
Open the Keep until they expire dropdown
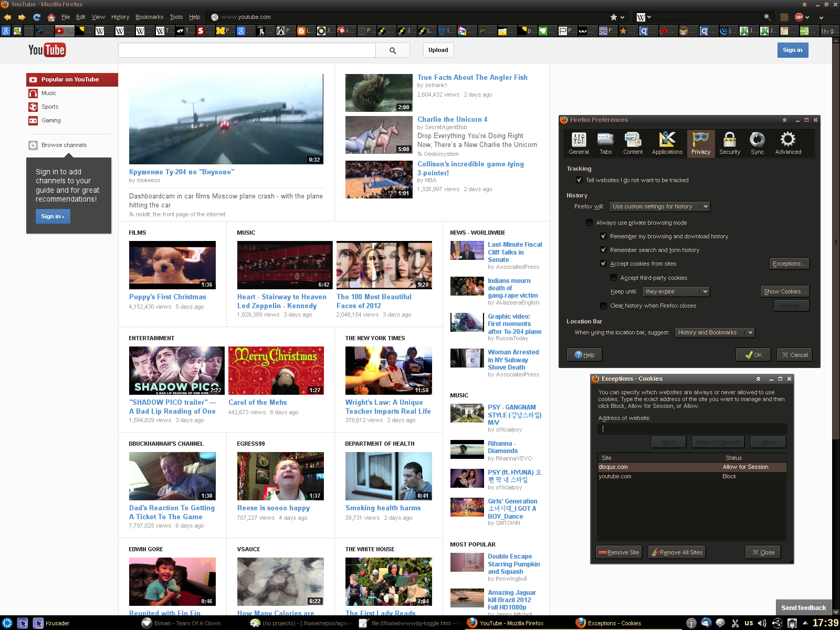676,291
